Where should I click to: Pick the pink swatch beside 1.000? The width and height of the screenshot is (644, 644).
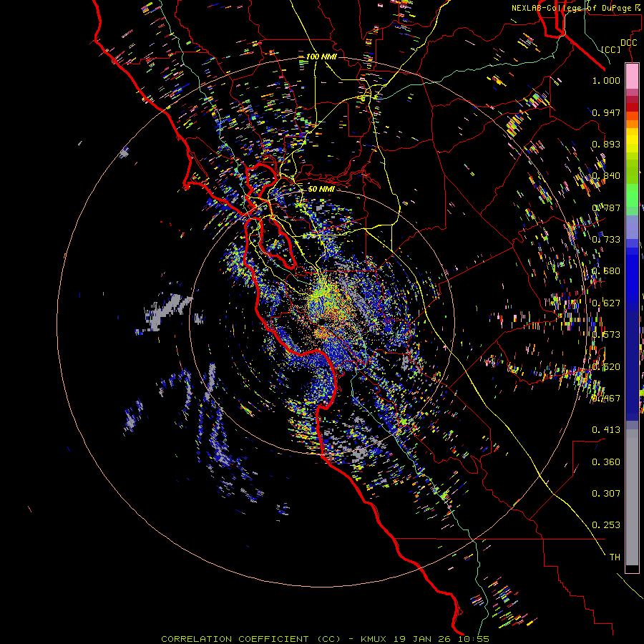click(632, 77)
